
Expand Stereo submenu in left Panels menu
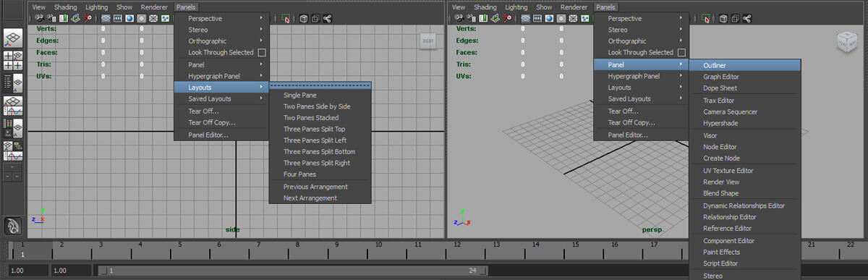(x=222, y=30)
